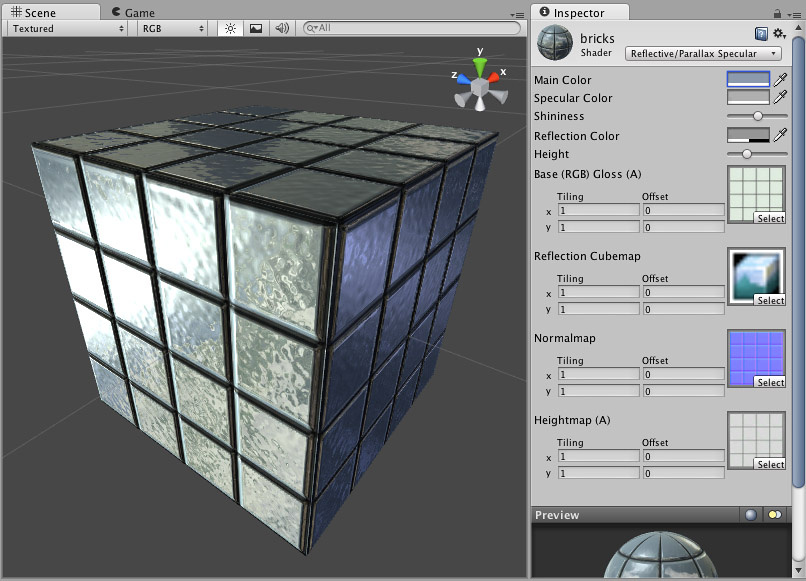This screenshot has height=581, width=806.
Task: Open the material help book icon
Action: pyautogui.click(x=762, y=34)
